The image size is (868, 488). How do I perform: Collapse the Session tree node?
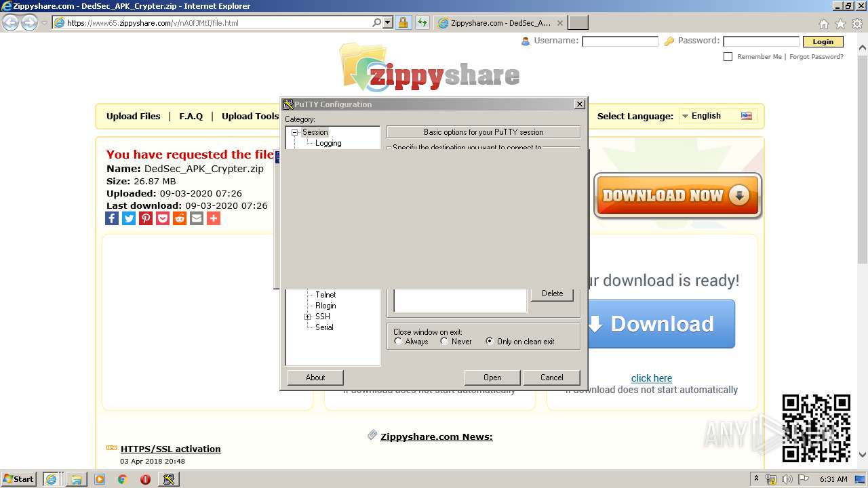click(x=295, y=132)
